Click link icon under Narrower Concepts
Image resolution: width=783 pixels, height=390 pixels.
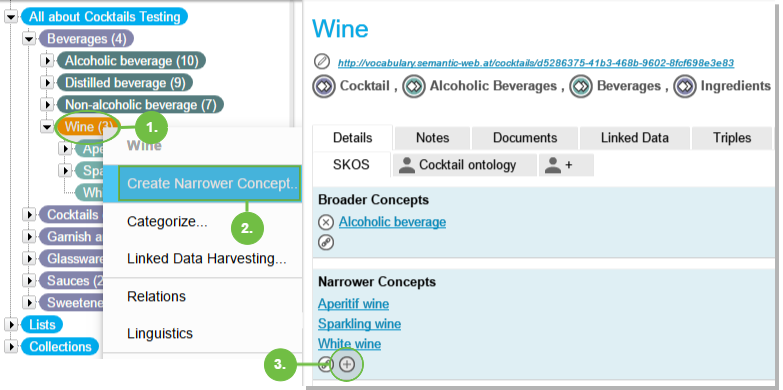(x=326, y=365)
